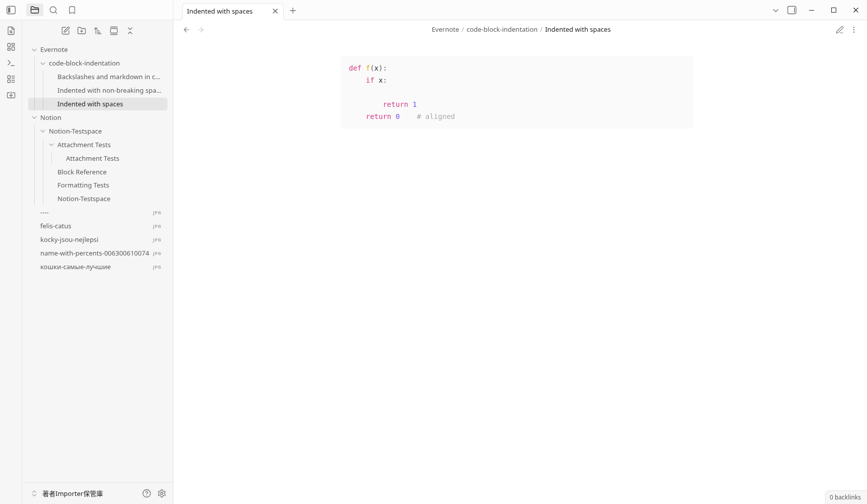The width and height of the screenshot is (867, 504).
Task: Click code-block-indentation in breadcrumb
Action: coord(502,29)
